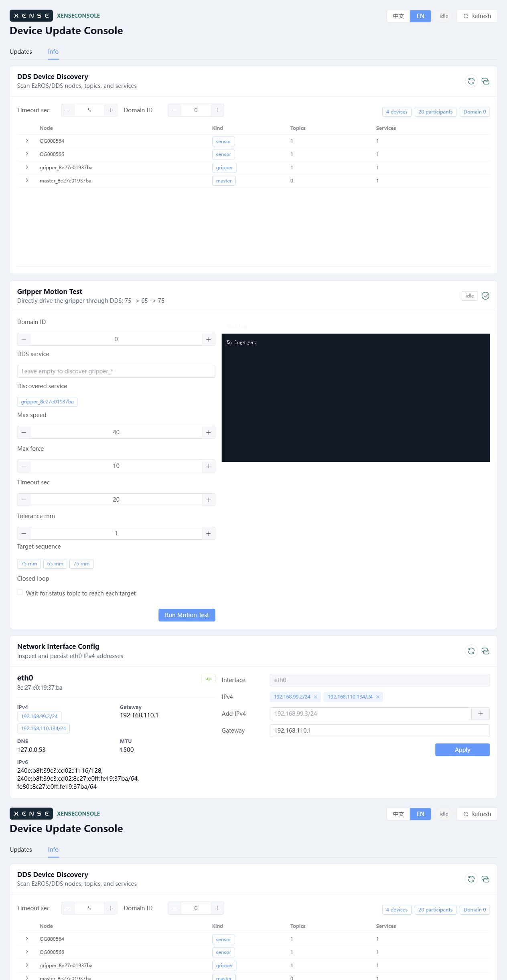Viewport: 507px width, 980px height.
Task: Click chain-link icon in the lower duplicate DDS Discovery panel
Action: tap(485, 879)
